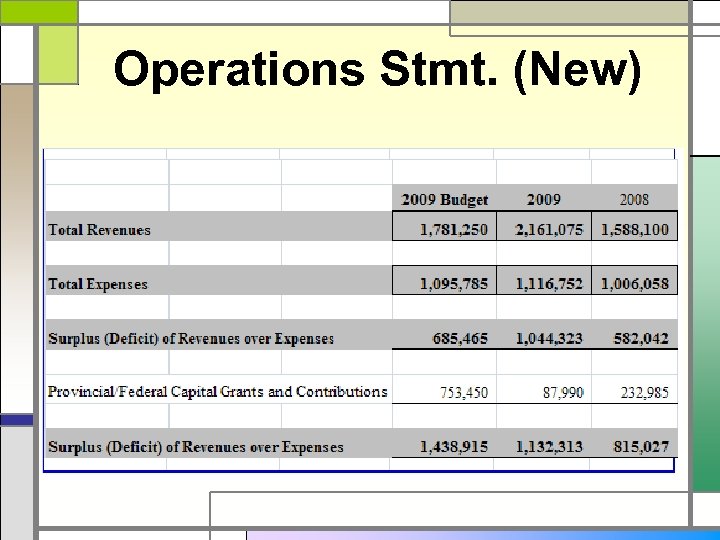Click the slide title 'Operations Stmt. (New)'
The image size is (720, 540).
click(x=377, y=70)
